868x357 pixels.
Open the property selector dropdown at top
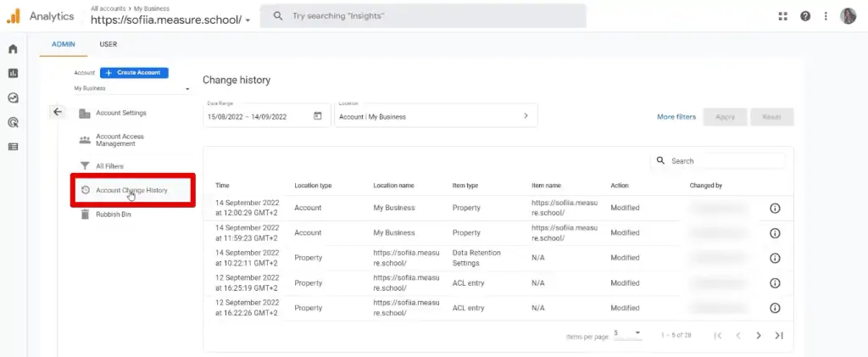(170, 20)
